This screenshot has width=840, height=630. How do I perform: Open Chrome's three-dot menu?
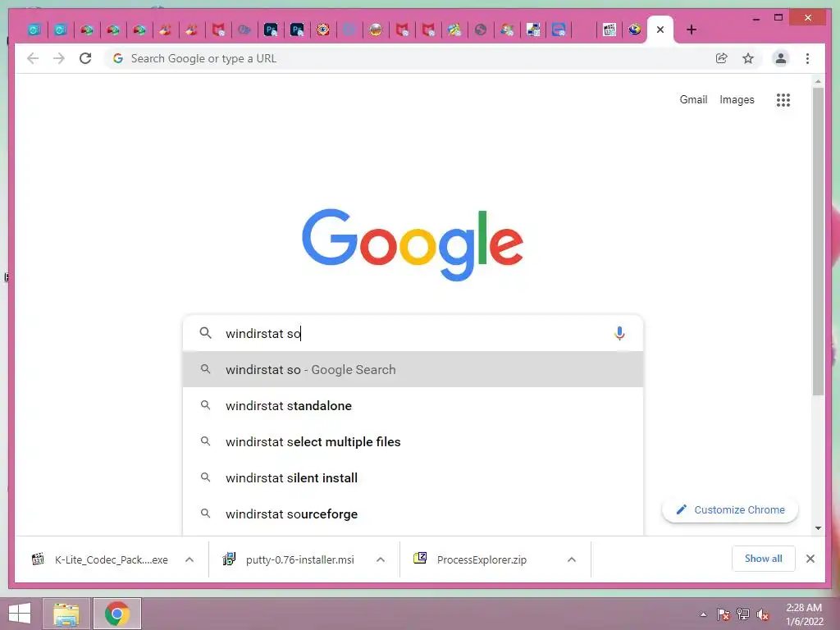pyautogui.click(x=807, y=58)
